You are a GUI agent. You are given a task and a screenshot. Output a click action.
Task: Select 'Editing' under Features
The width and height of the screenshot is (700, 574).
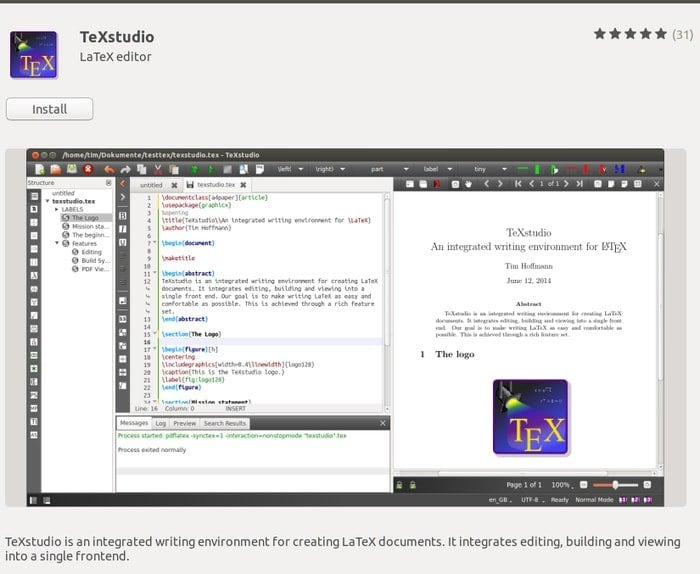(x=87, y=252)
